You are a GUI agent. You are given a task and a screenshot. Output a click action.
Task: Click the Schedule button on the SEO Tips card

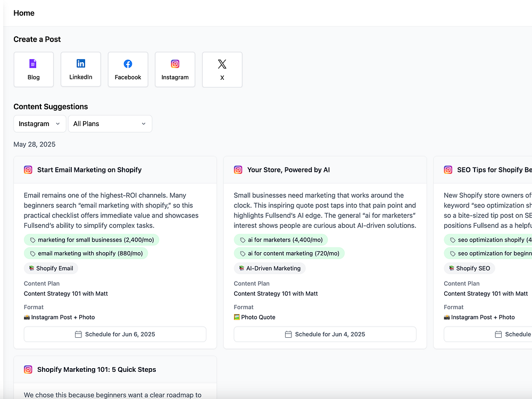tap(488, 334)
